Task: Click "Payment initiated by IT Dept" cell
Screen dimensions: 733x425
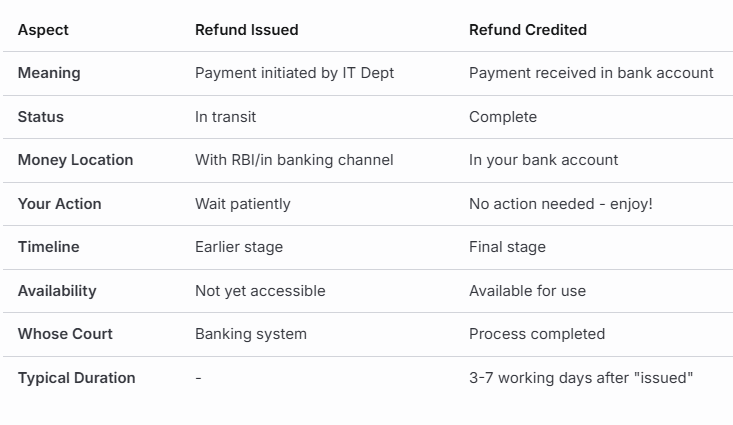Action: point(294,73)
